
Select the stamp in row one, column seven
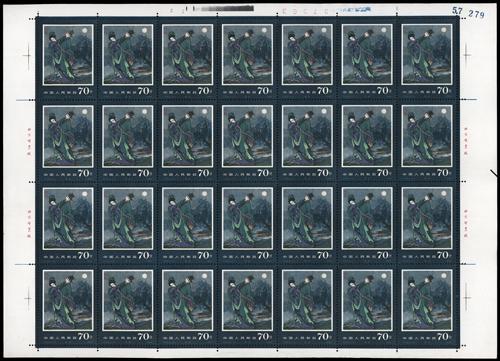tap(427, 58)
